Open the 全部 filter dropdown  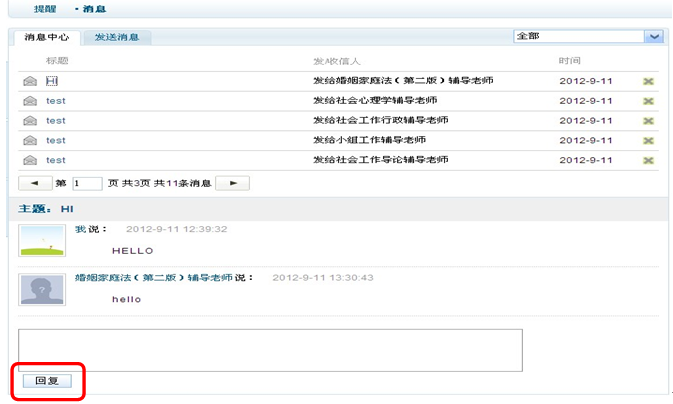click(654, 37)
